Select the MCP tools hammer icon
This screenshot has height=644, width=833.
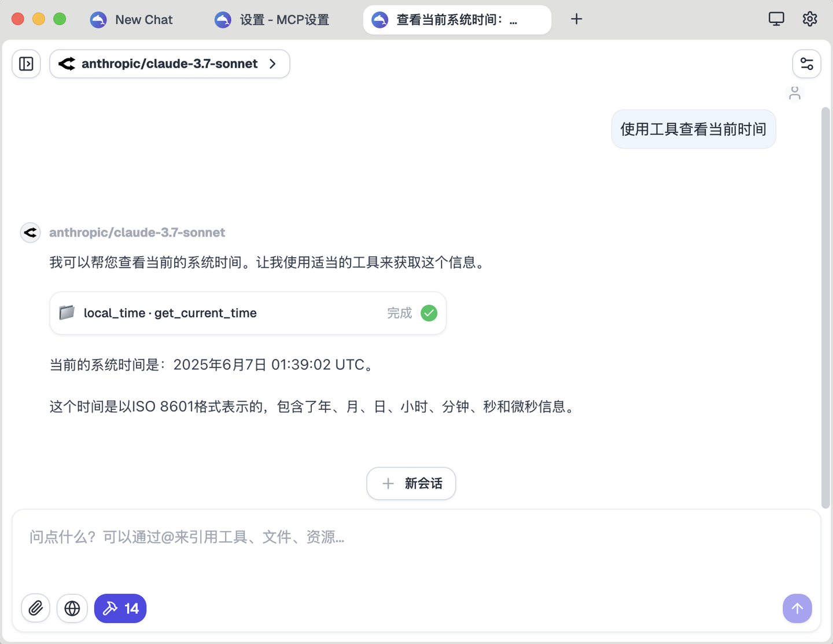pyautogui.click(x=110, y=608)
